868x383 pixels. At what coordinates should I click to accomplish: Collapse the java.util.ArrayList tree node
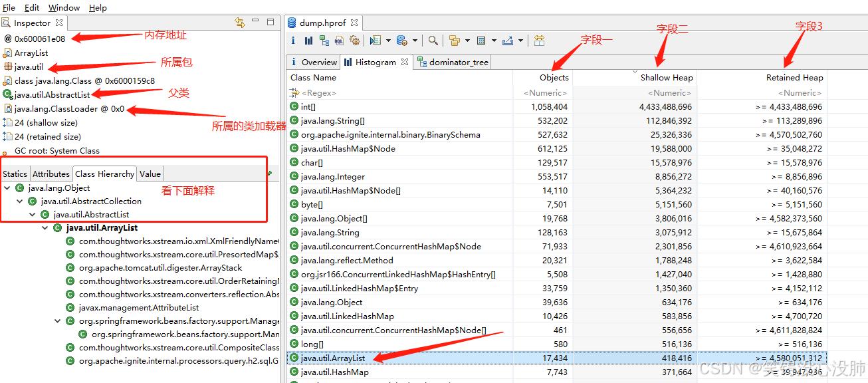45,228
